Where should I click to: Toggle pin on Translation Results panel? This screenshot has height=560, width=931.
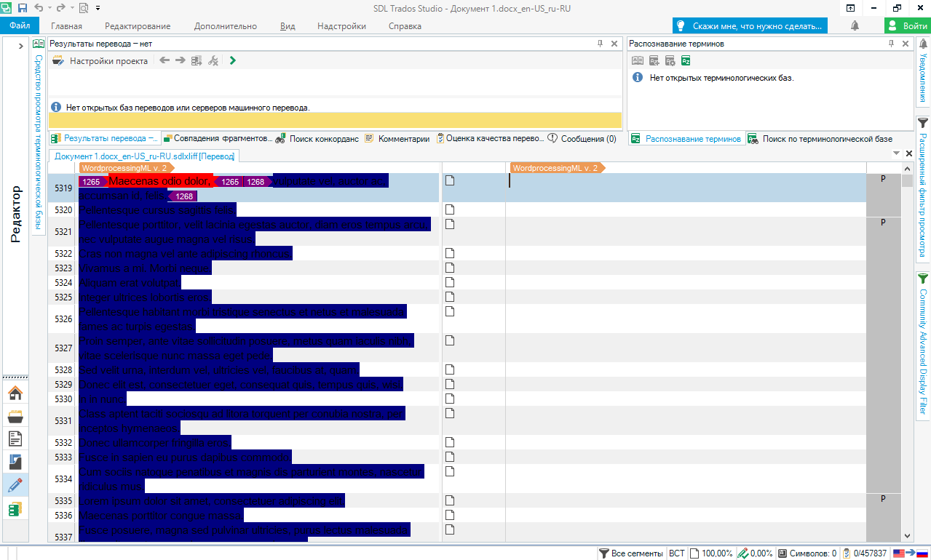pos(601,44)
